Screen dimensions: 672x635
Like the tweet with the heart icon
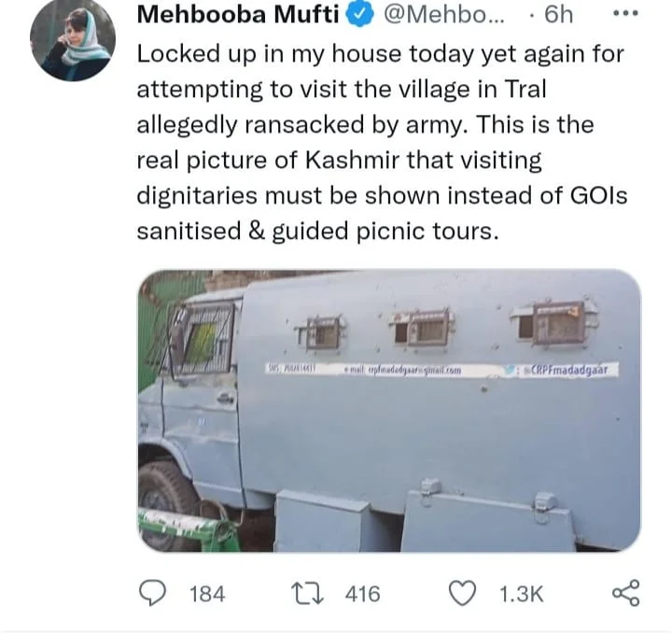(x=459, y=592)
